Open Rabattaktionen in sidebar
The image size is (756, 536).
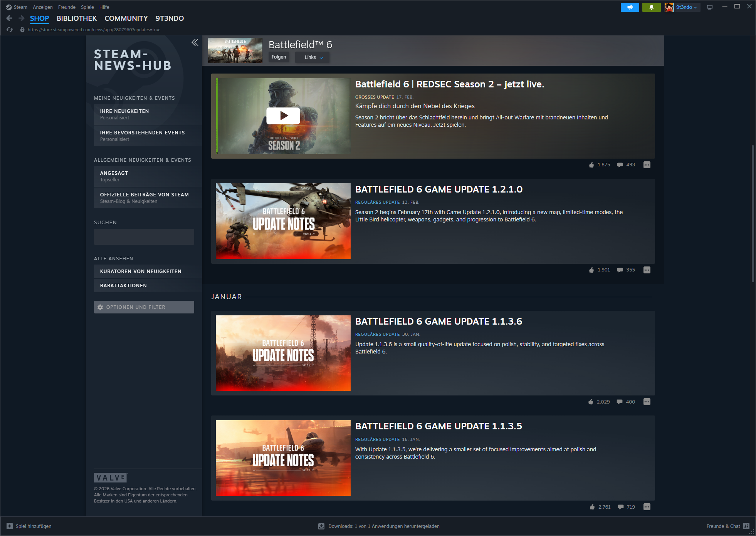pyautogui.click(x=123, y=286)
